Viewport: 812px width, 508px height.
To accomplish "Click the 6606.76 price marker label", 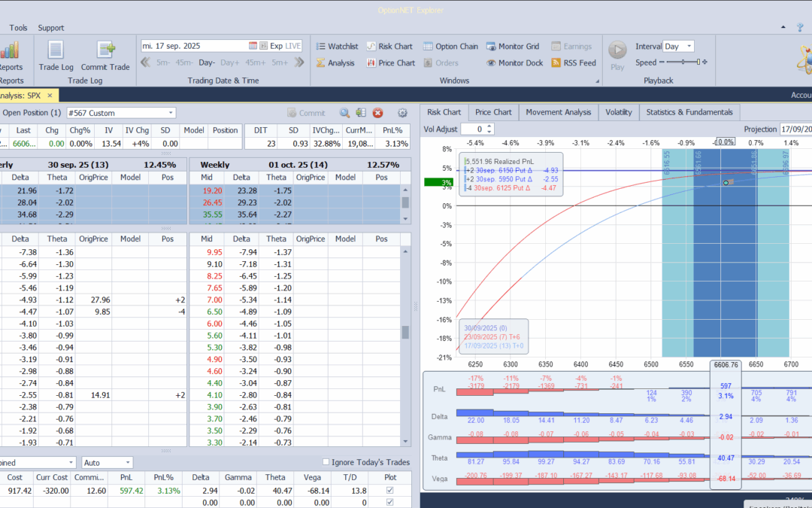I will 726,364.
